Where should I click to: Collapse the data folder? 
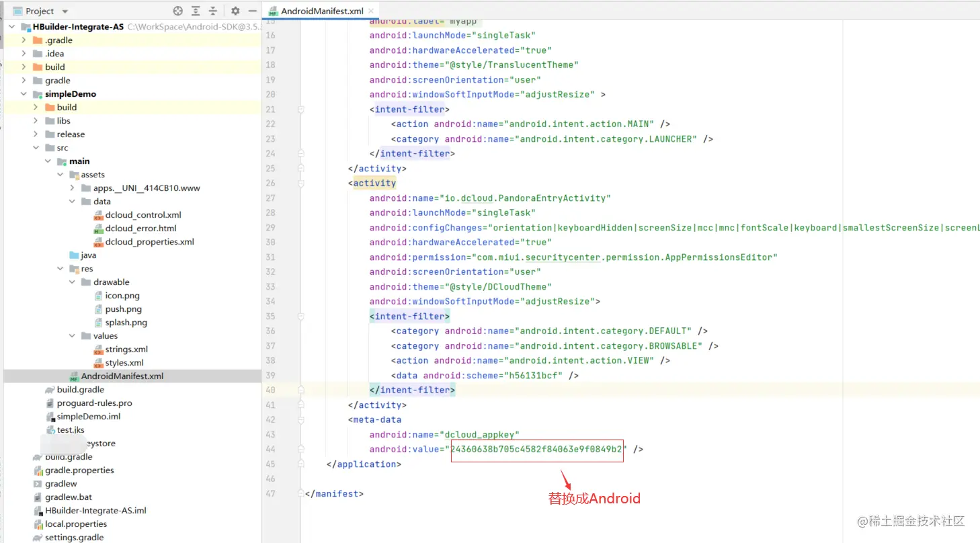pos(73,202)
